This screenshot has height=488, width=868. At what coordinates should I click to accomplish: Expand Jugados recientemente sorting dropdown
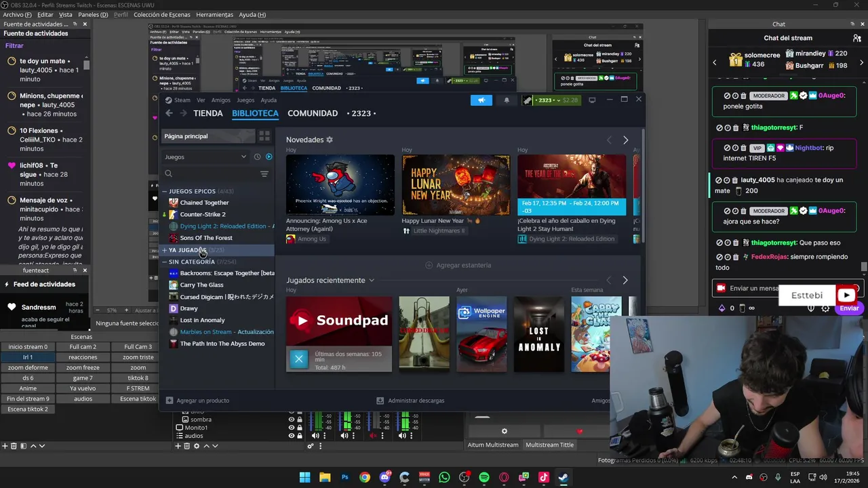click(x=371, y=280)
